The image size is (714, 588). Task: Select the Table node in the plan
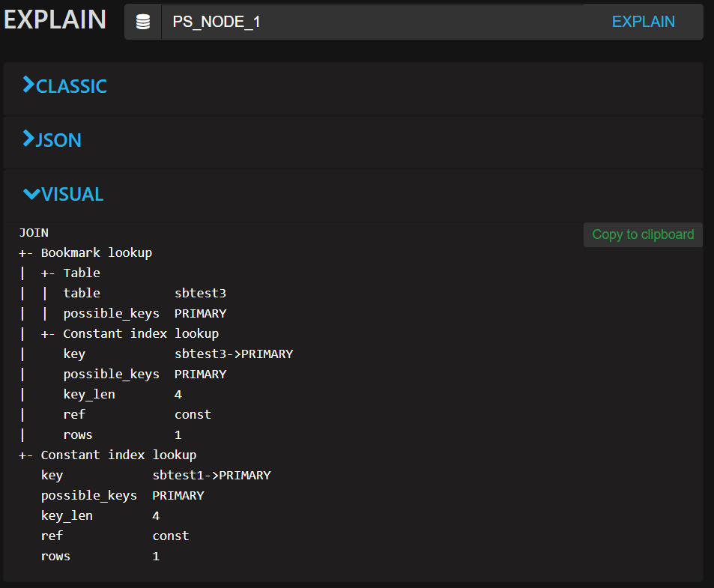coord(81,273)
